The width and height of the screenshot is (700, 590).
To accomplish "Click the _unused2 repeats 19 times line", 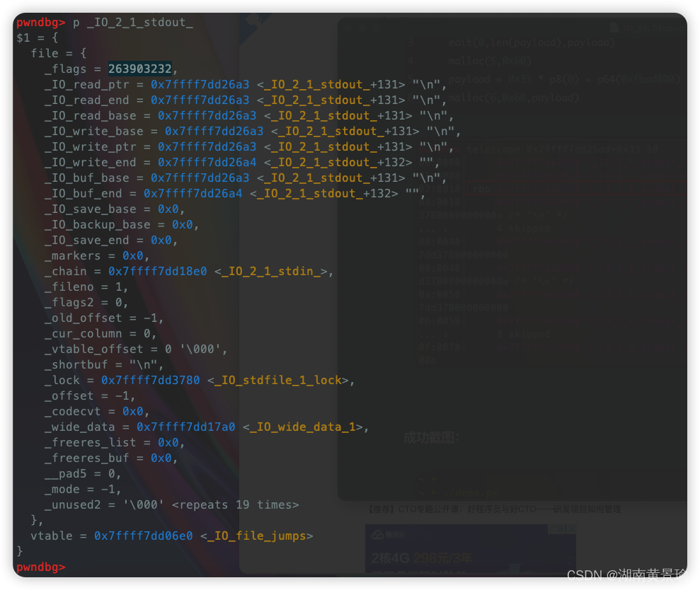I will [x=171, y=505].
